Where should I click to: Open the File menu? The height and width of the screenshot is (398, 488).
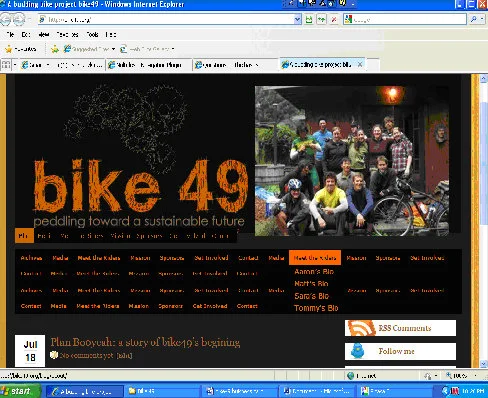[10, 34]
